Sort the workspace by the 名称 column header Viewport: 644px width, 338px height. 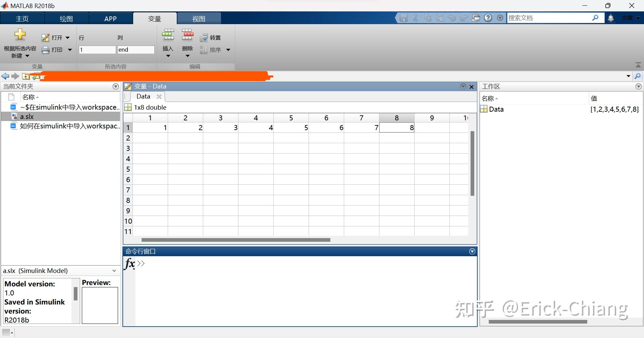[x=489, y=98]
